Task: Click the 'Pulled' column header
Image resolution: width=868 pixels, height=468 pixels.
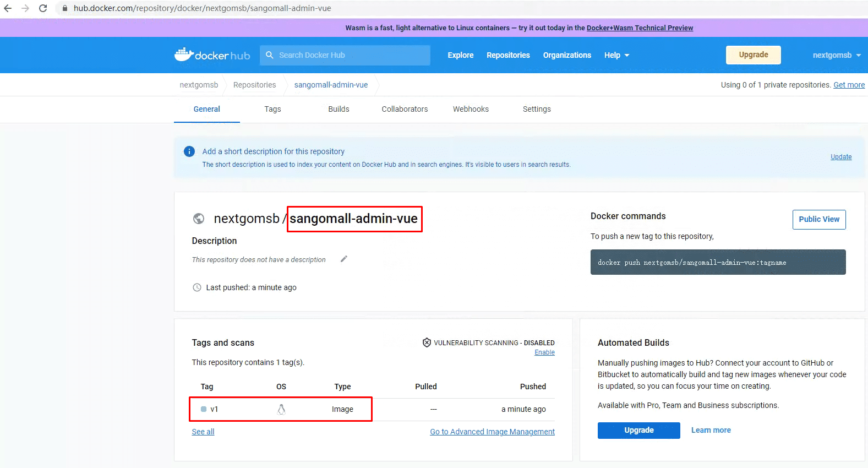Action: pyautogui.click(x=426, y=387)
